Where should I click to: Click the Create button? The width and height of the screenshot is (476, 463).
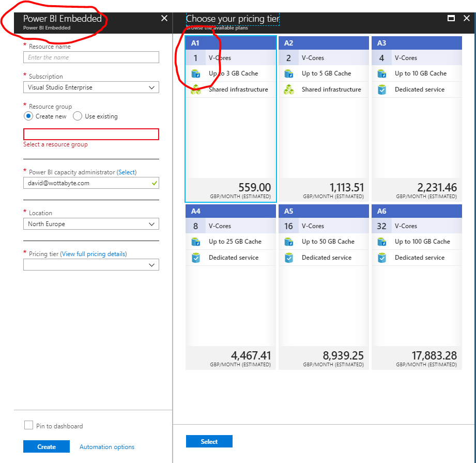pos(46,446)
